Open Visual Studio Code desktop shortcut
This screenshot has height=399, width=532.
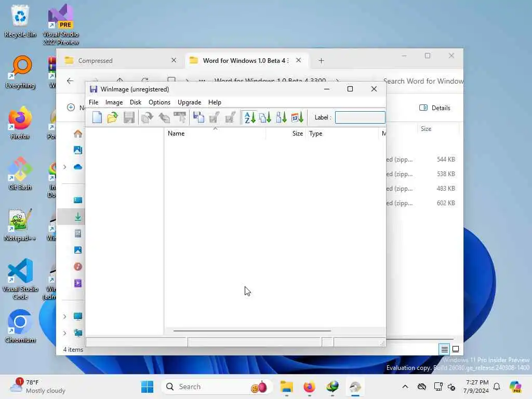point(20,279)
